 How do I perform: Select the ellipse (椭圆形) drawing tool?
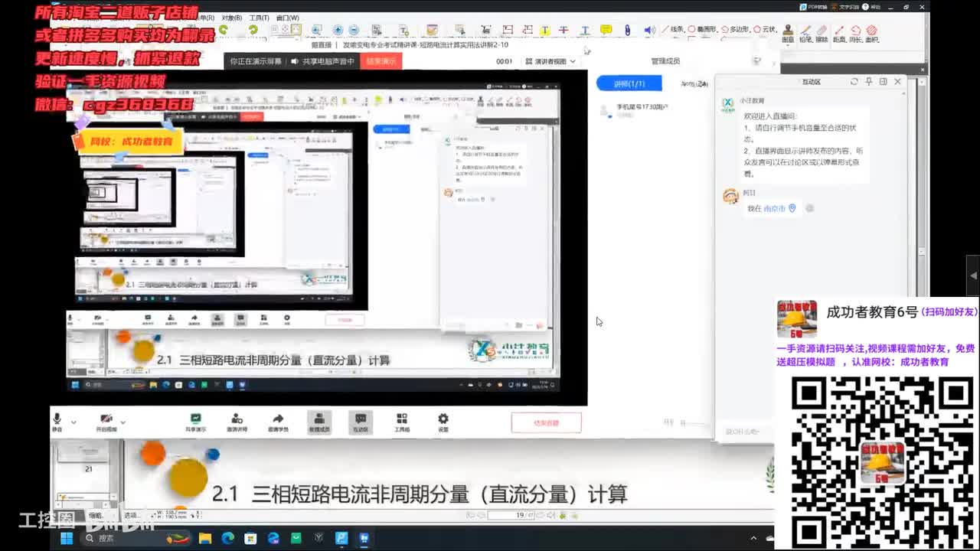pos(702,29)
